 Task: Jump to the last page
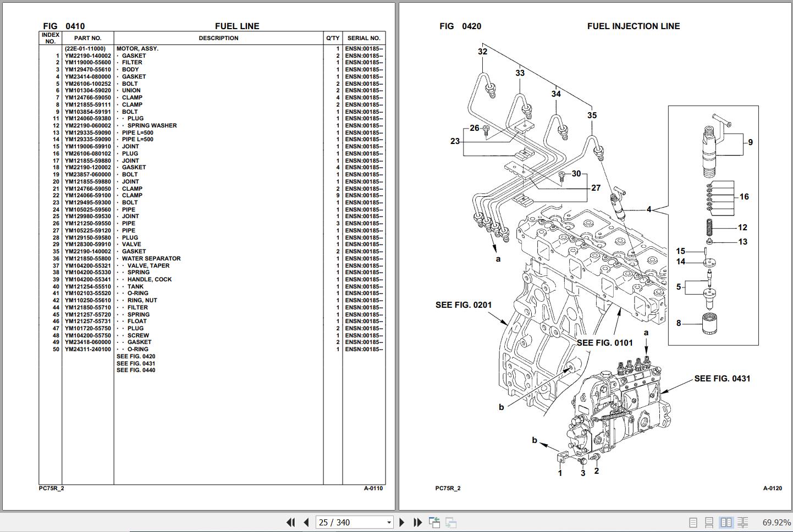418,523
